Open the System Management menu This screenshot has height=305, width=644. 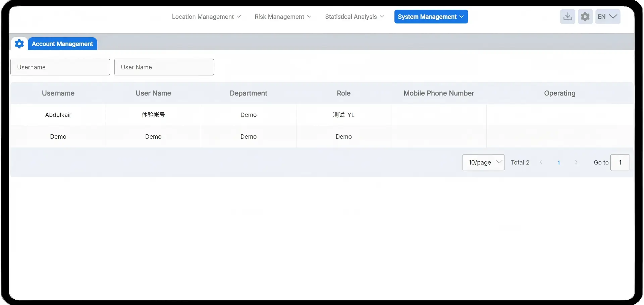click(x=431, y=17)
